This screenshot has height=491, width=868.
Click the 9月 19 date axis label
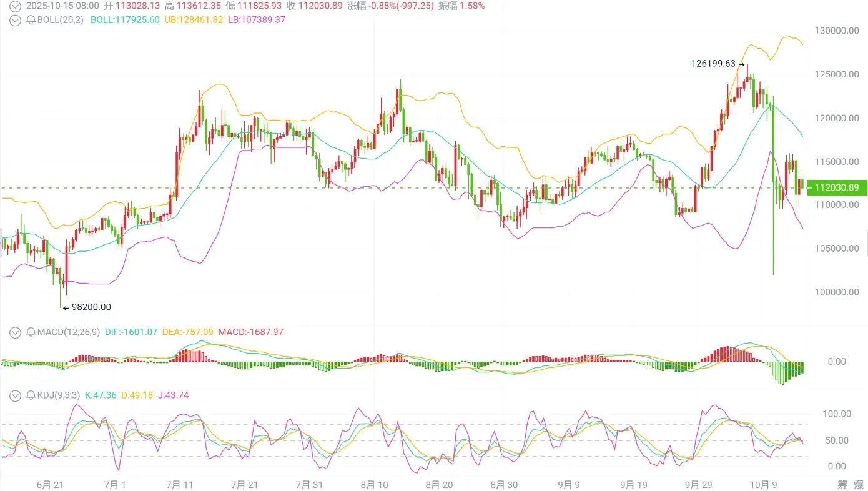(634, 484)
